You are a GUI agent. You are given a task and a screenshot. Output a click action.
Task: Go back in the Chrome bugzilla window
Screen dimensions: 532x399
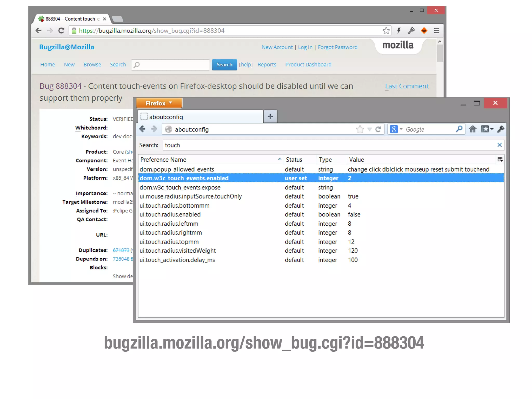38,31
